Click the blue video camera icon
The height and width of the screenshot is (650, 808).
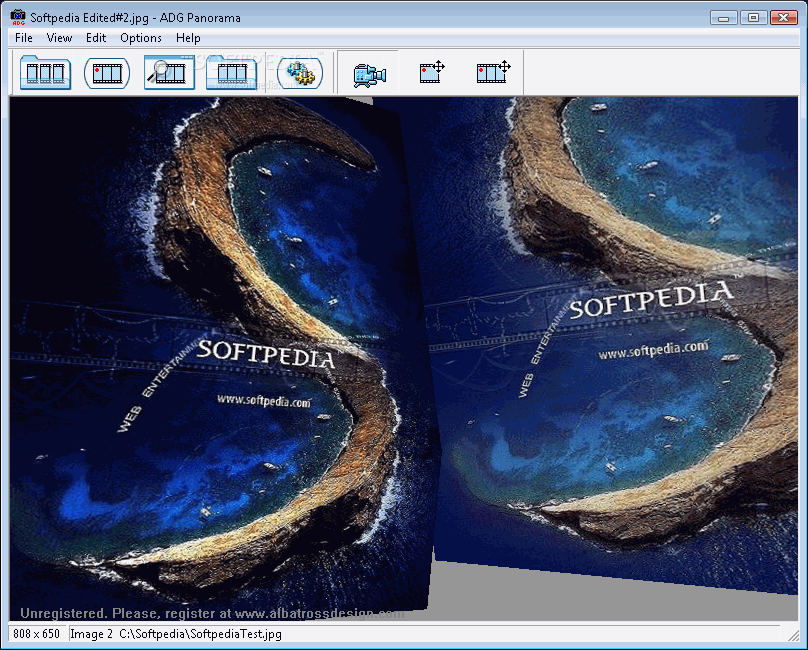(x=369, y=75)
